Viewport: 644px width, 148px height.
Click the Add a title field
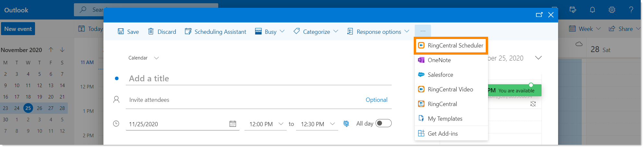coord(258,78)
